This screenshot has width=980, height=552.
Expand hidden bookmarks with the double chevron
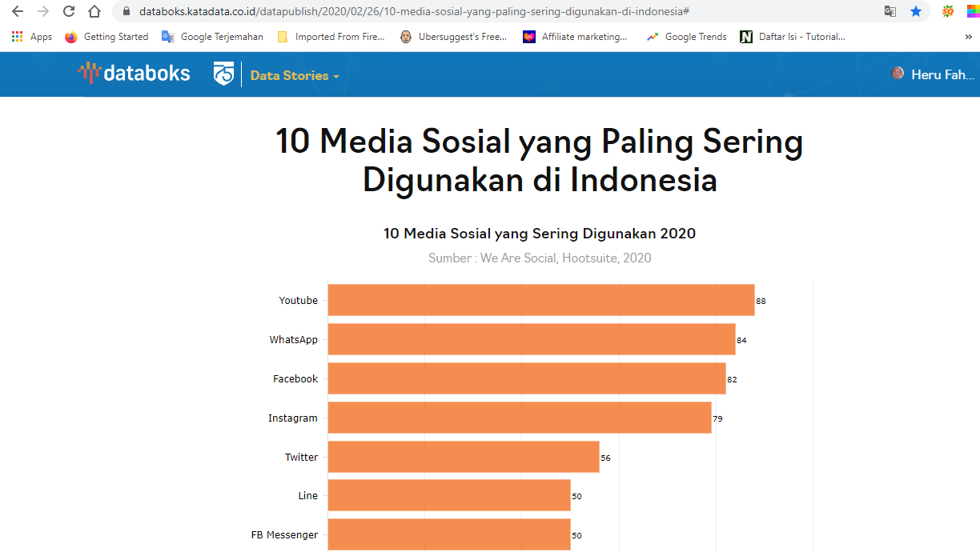[x=970, y=36]
